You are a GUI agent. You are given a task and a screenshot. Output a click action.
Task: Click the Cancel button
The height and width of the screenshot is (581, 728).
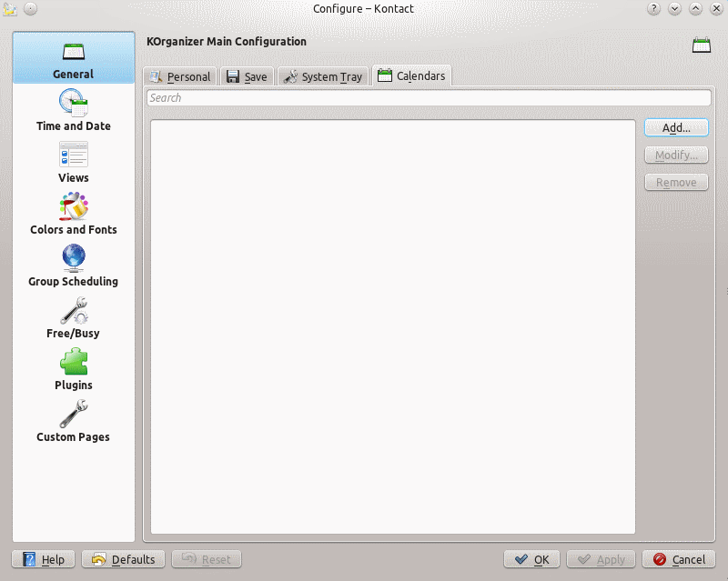[x=679, y=559]
